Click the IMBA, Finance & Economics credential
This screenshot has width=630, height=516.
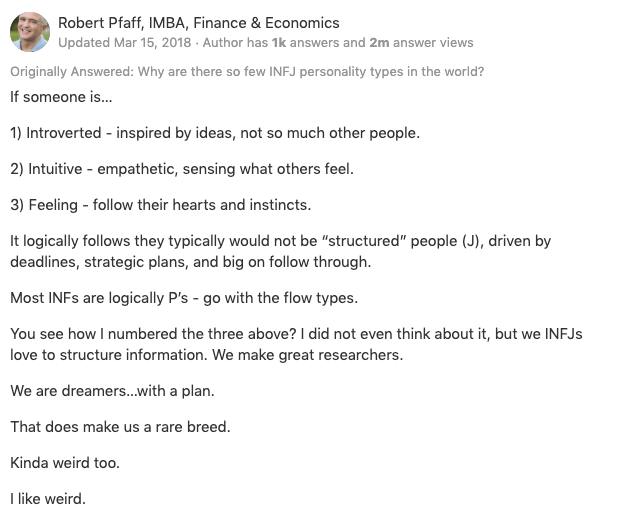pyautogui.click(x=244, y=23)
